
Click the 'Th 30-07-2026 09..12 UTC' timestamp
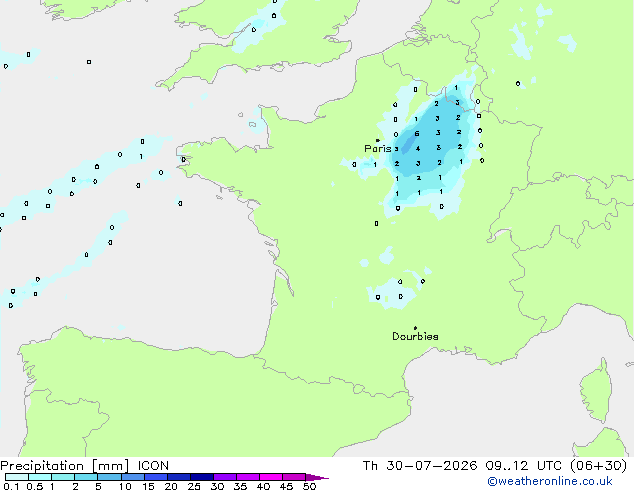pyautogui.click(x=462, y=466)
